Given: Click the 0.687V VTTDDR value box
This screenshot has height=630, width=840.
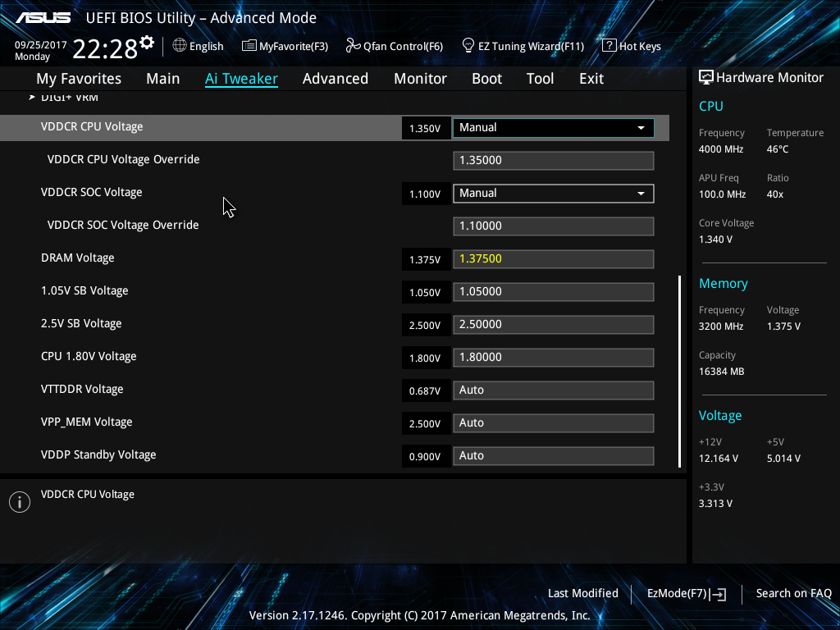Looking at the screenshot, I should pos(426,391).
